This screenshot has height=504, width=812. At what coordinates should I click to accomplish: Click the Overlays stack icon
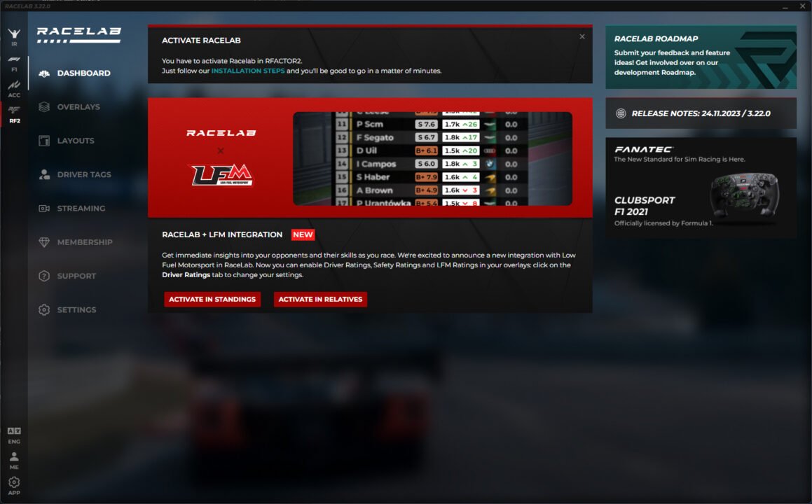coord(44,106)
